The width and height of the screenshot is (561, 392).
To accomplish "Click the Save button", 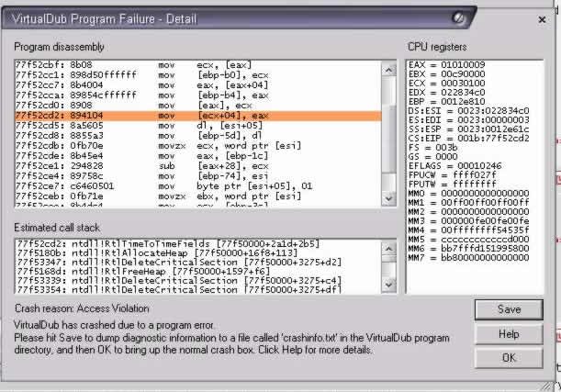I will [509, 309].
